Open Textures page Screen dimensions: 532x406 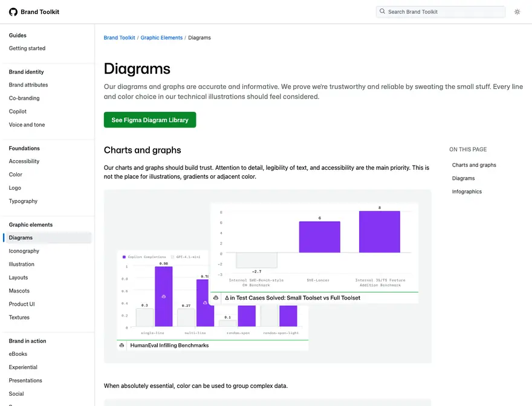[19, 317]
